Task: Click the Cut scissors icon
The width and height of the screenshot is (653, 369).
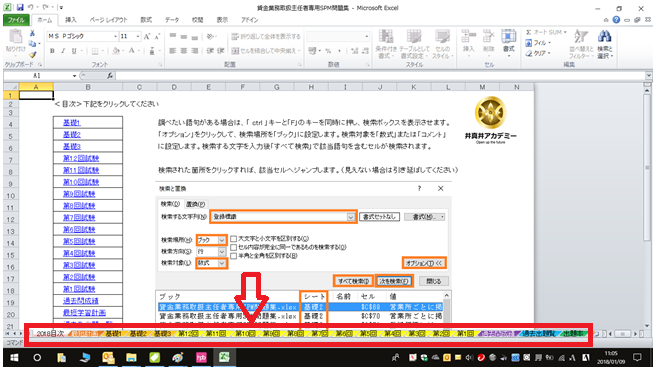Action: point(32,33)
